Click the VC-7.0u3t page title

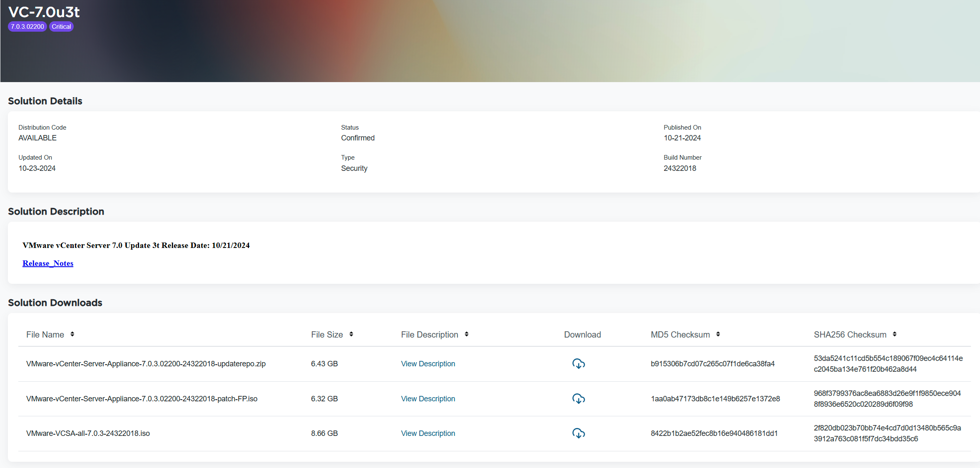coord(44,12)
